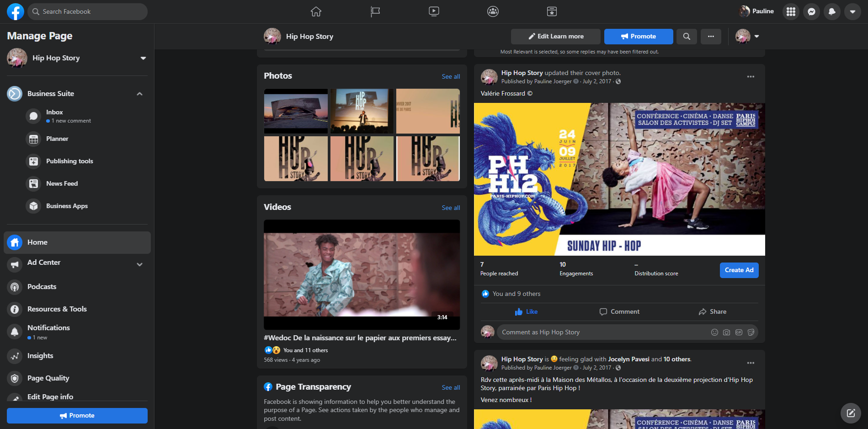
Task: Collapse the Business Suite section
Action: coord(139,94)
